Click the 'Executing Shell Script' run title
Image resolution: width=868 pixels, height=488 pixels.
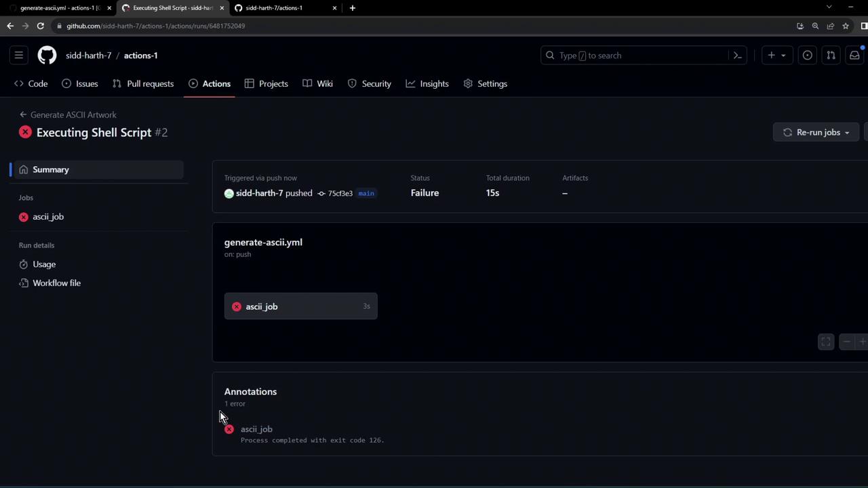click(94, 132)
